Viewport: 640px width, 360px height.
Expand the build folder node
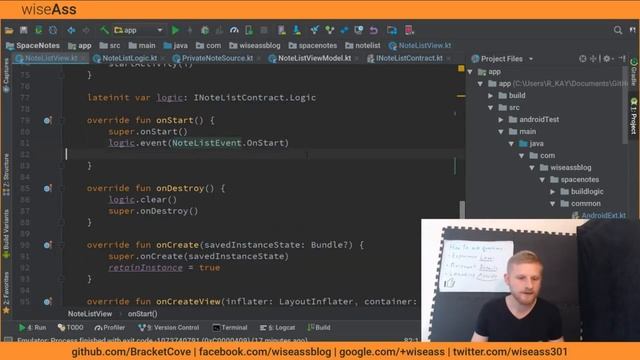tap(491, 96)
